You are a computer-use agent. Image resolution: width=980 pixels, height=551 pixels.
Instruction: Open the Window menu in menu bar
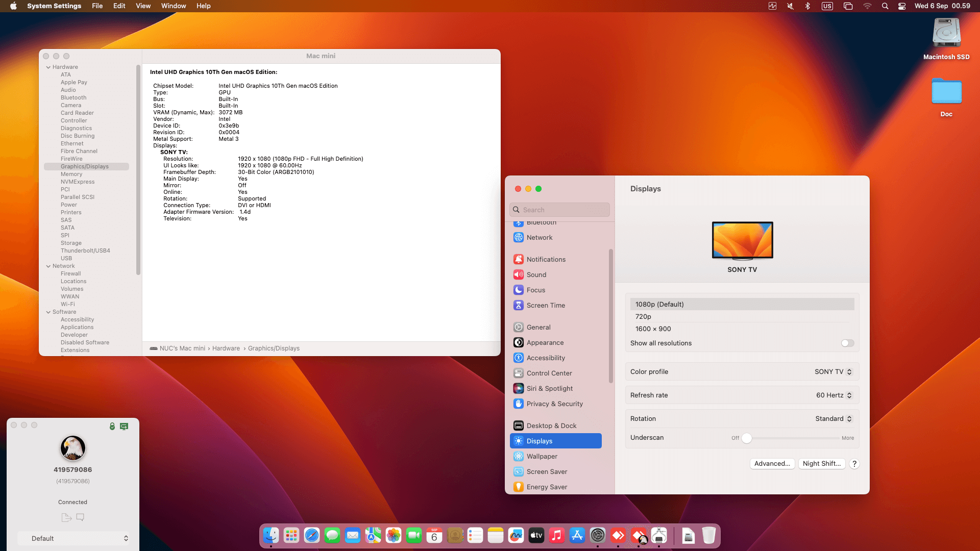(174, 6)
